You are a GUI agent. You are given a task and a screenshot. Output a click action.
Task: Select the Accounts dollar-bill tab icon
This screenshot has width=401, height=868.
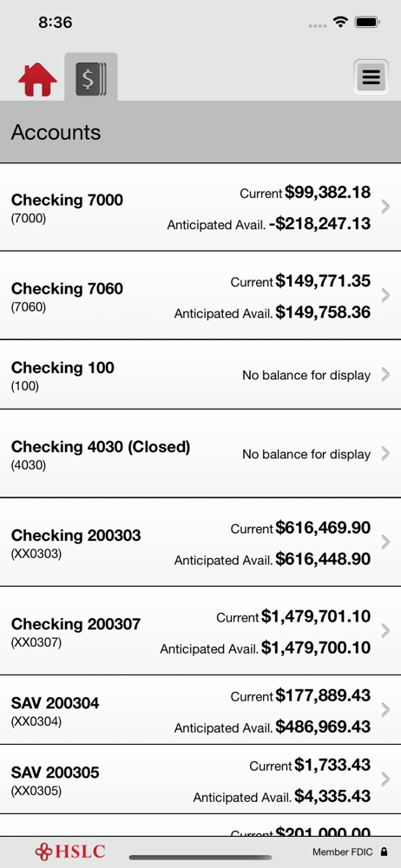(x=91, y=77)
